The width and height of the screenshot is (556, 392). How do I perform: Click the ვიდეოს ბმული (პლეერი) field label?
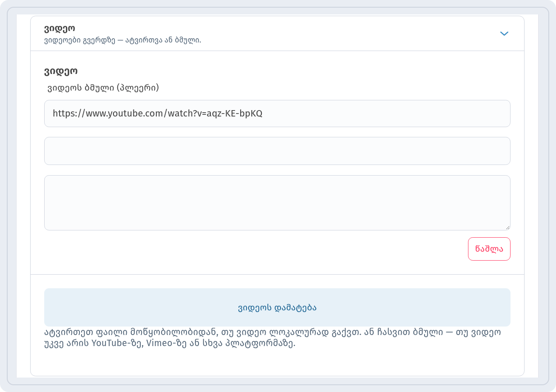pyautogui.click(x=103, y=88)
